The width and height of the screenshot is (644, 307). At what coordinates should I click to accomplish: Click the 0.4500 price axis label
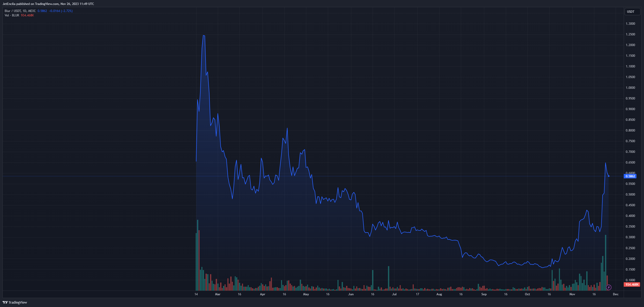[x=630, y=205]
